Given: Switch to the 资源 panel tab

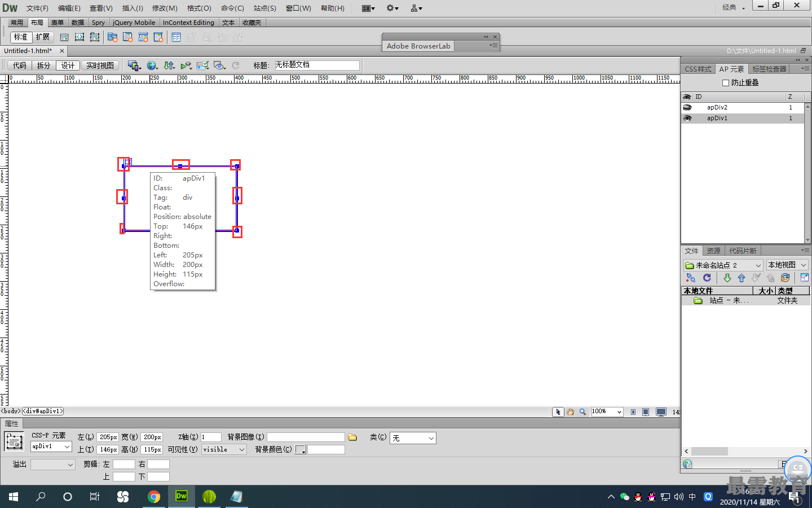Looking at the screenshot, I should 713,251.
